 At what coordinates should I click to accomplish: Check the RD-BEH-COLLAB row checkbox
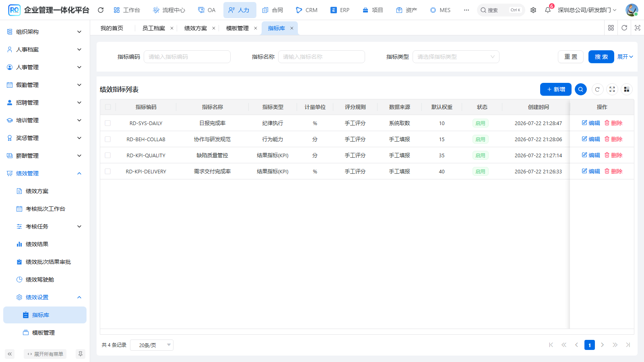108,139
